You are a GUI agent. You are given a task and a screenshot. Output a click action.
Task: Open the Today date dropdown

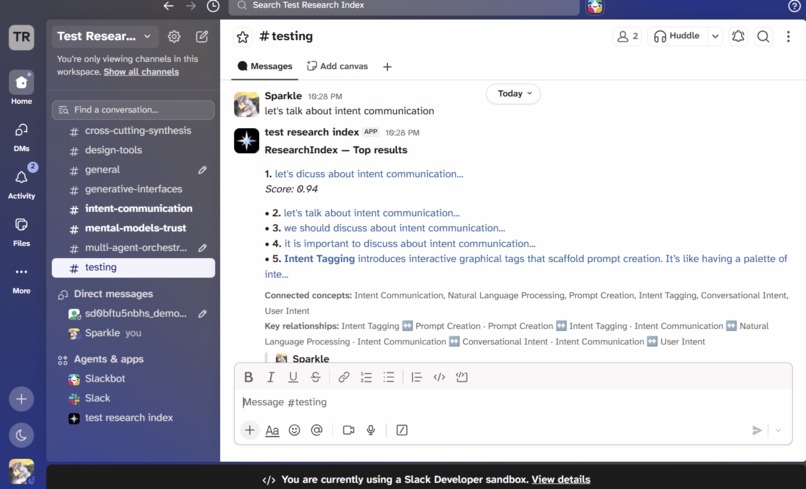click(513, 94)
